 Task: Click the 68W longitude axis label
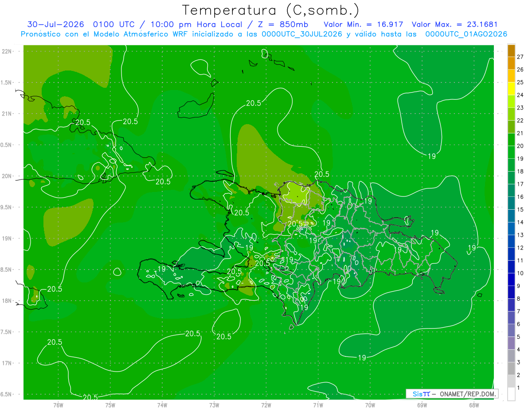coord(474,405)
